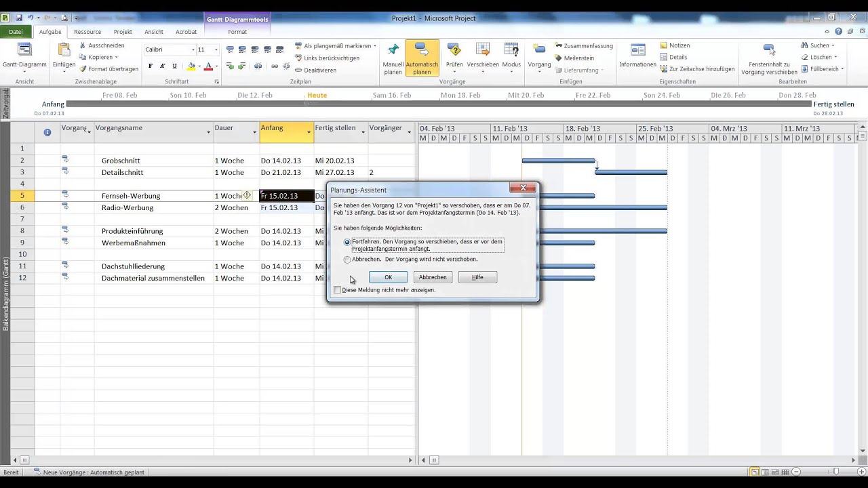Select Automatisch planen mode
Image resolution: width=868 pixels, height=488 pixels.
422,59
